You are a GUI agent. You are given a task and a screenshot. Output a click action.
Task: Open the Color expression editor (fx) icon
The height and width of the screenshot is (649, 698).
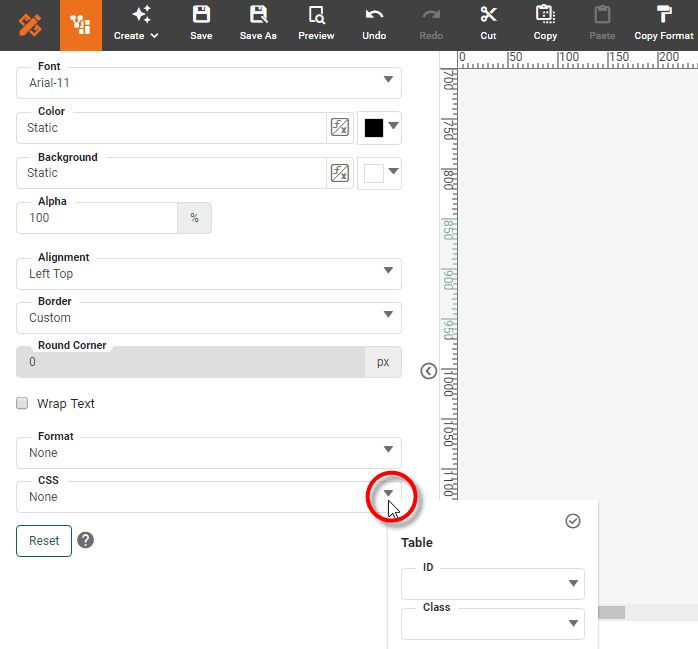tap(340, 128)
